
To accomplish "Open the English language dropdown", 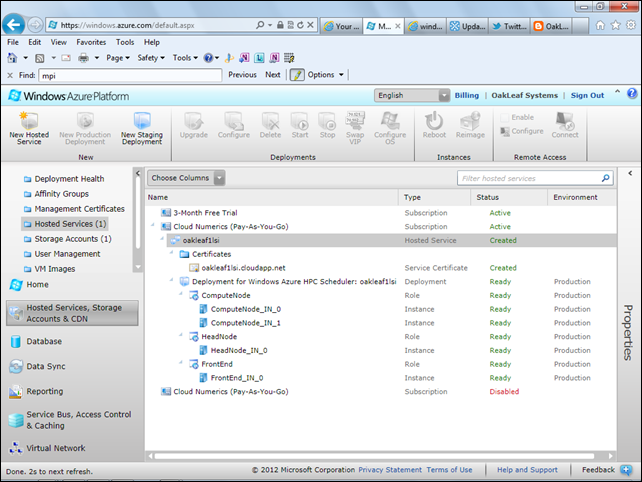I will click(411, 95).
